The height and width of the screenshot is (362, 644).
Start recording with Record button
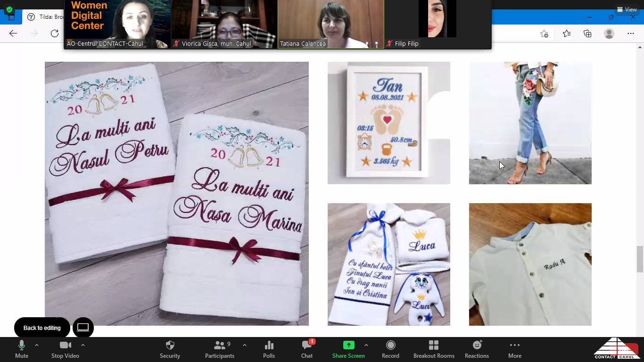[390, 346]
